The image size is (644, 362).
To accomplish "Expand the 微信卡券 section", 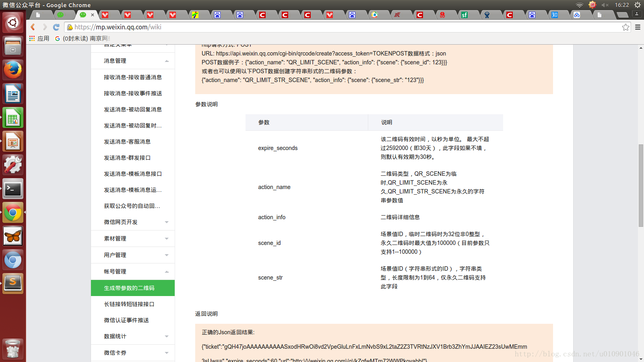I will 133,353.
